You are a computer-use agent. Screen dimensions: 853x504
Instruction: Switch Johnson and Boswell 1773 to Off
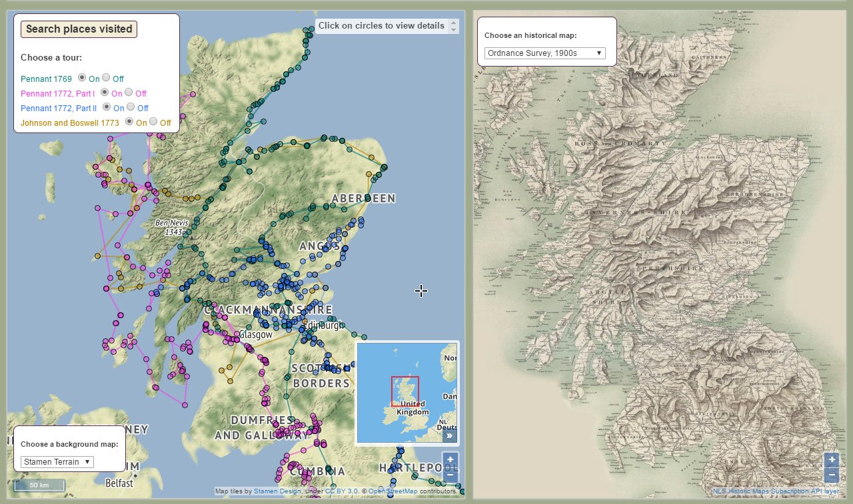coord(153,122)
